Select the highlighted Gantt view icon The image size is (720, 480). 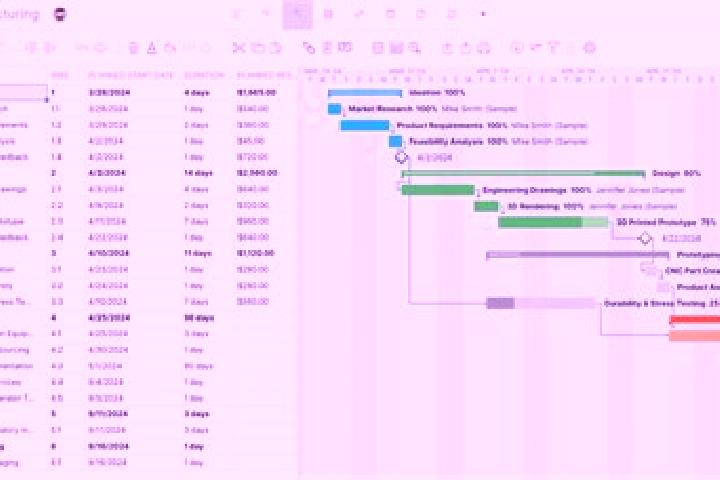[x=298, y=14]
